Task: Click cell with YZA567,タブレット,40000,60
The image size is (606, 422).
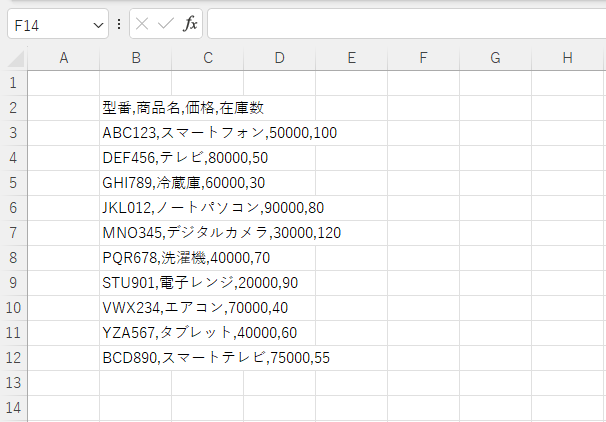Action: click(x=136, y=333)
